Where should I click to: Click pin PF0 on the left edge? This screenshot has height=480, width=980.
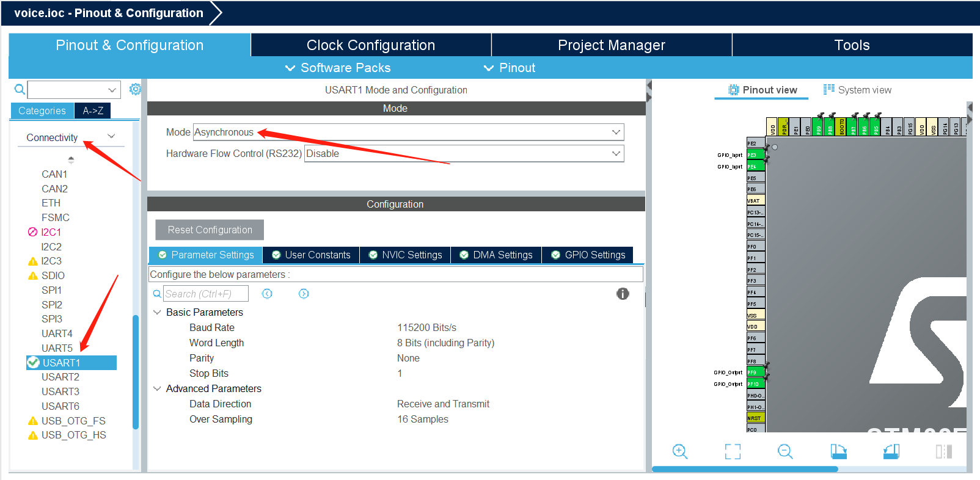pos(756,247)
